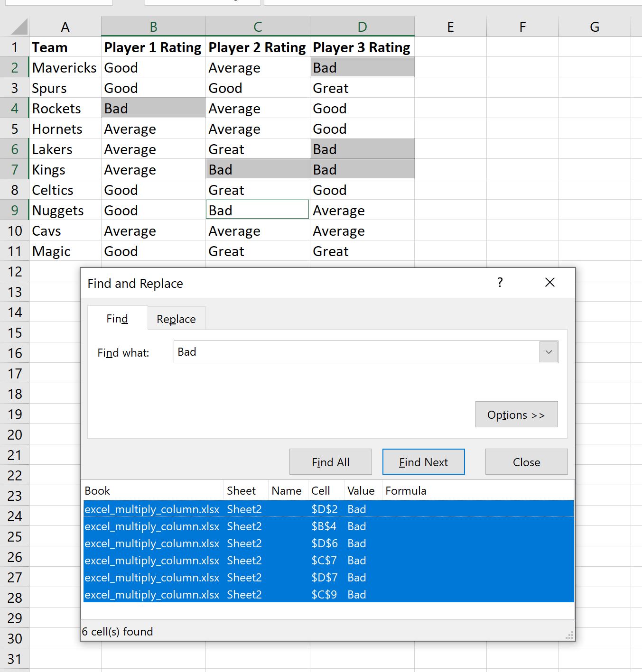Select the Find tab
The image size is (642, 672).
[x=117, y=319]
